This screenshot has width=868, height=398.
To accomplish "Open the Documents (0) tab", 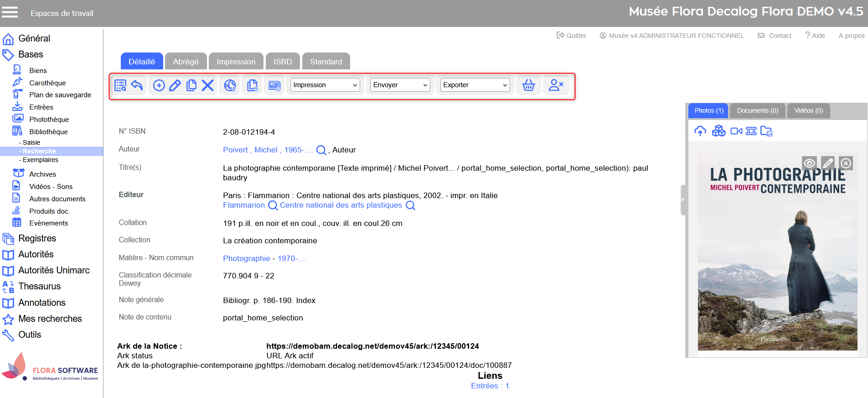I will [757, 110].
